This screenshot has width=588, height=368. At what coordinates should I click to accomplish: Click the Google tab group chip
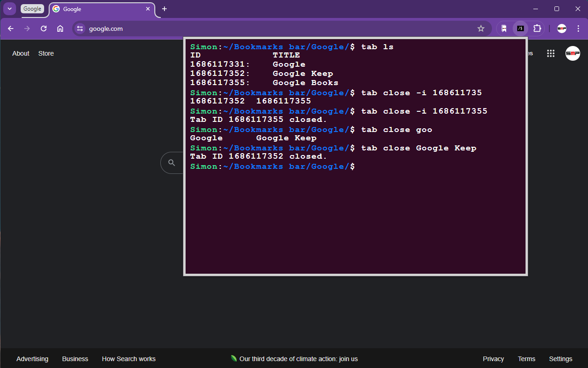(x=32, y=9)
